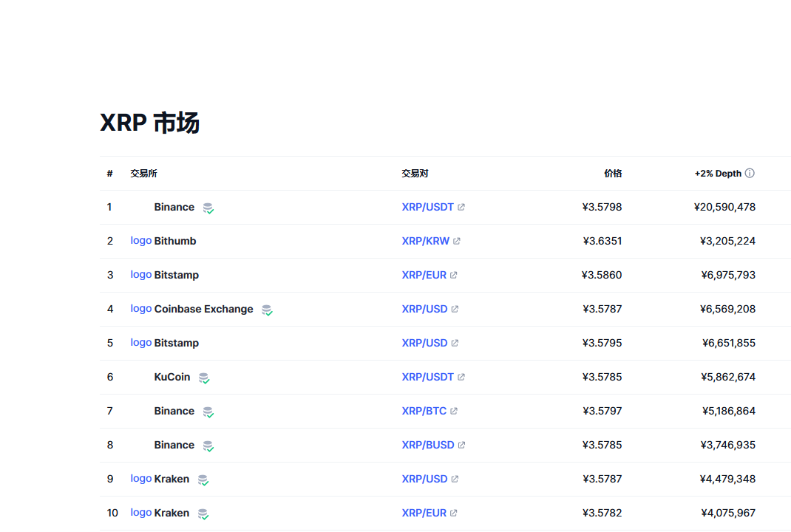Click the logo in Kraken row 9

point(140,478)
